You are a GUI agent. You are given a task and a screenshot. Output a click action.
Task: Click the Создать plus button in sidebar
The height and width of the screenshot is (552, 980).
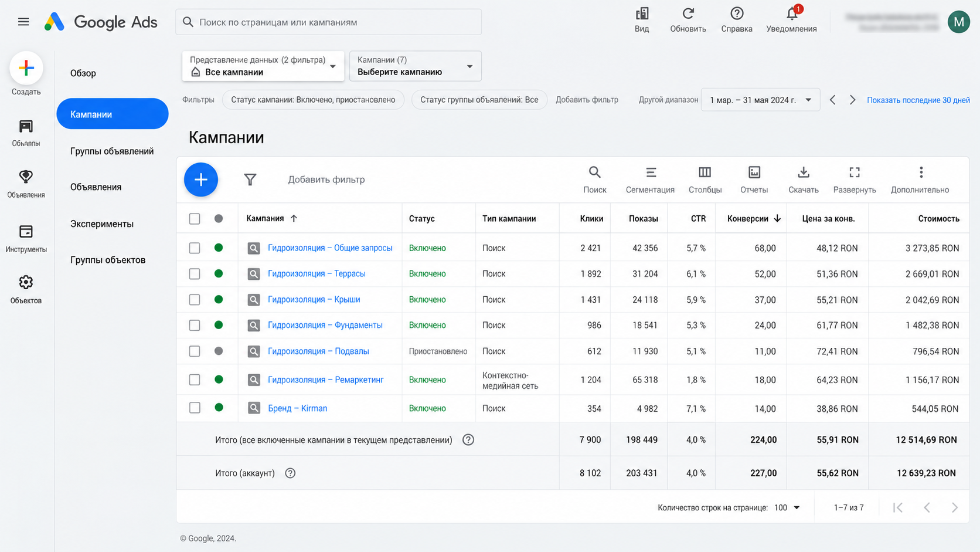[26, 68]
